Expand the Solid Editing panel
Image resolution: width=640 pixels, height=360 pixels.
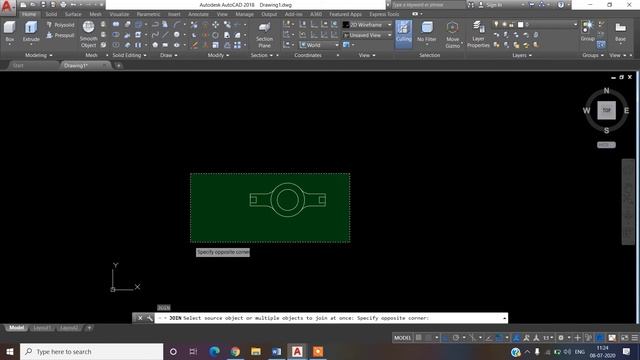pyautogui.click(x=129, y=55)
